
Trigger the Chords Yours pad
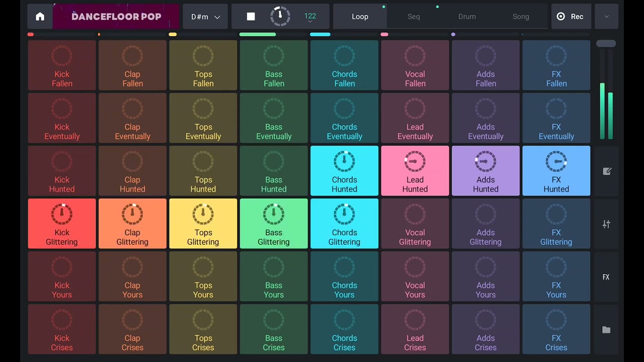344,277
